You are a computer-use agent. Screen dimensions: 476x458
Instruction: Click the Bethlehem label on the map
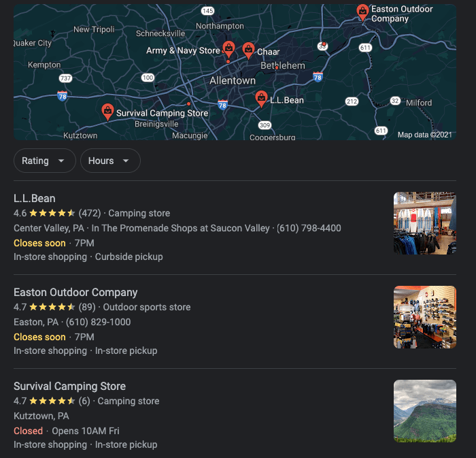click(x=283, y=65)
